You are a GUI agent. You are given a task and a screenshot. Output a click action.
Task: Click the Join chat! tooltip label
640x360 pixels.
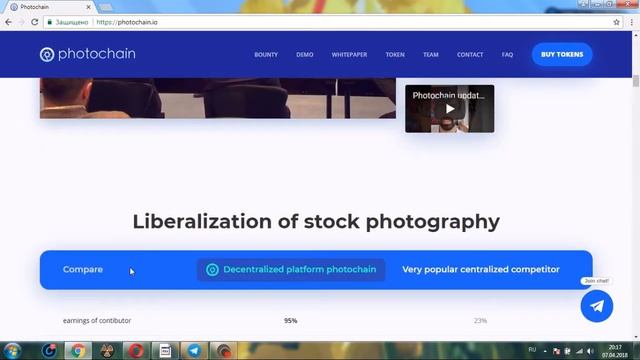(x=596, y=281)
